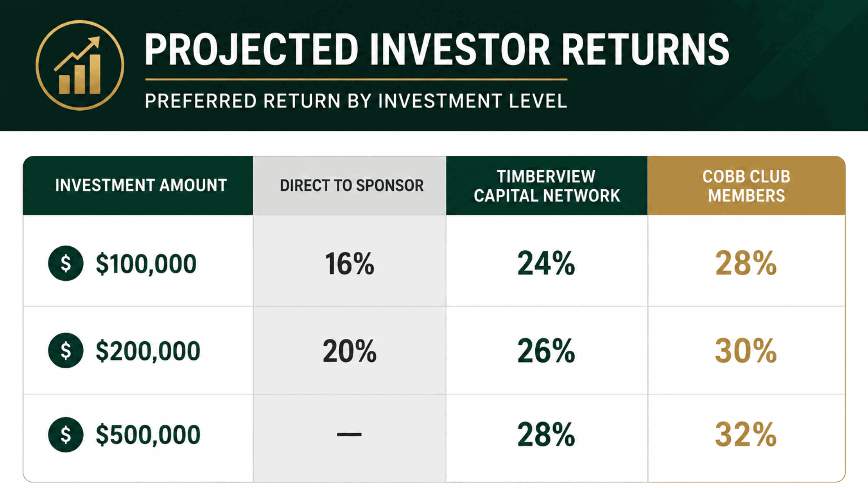
Task: Click the dash in the $500,000 row
Action: (349, 435)
